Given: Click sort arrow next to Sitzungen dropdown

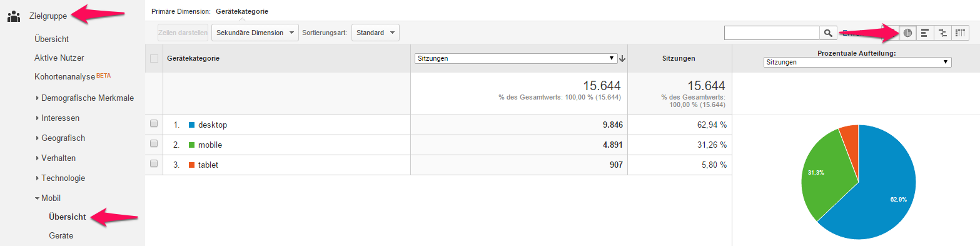Looking at the screenshot, I should point(623,58).
